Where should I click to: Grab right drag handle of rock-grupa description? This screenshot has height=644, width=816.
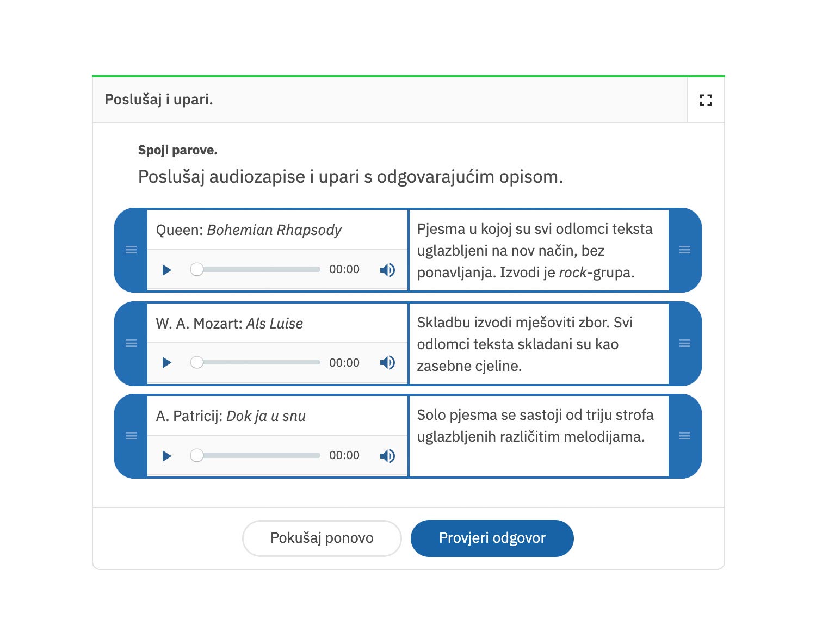(x=685, y=250)
